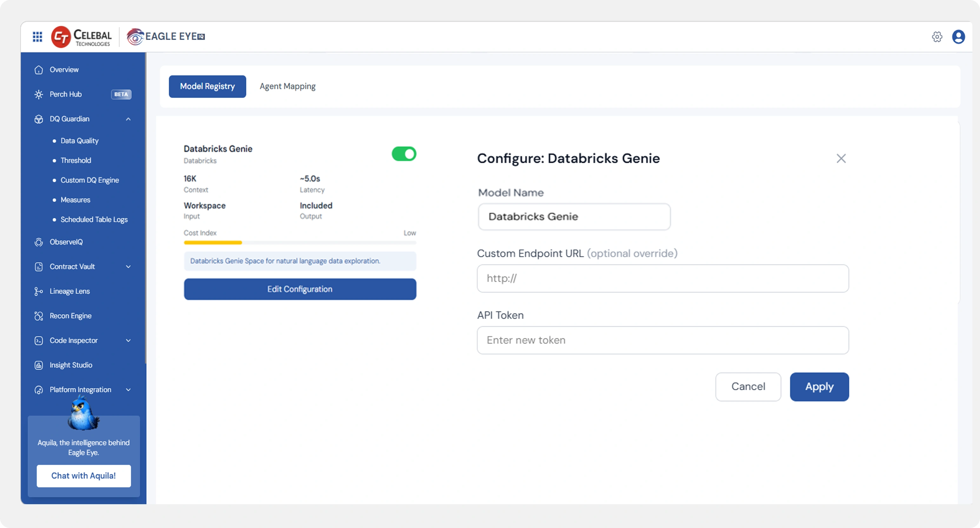980x528 pixels.
Task: Toggle off the Databricks Genie model switch
Action: click(404, 154)
